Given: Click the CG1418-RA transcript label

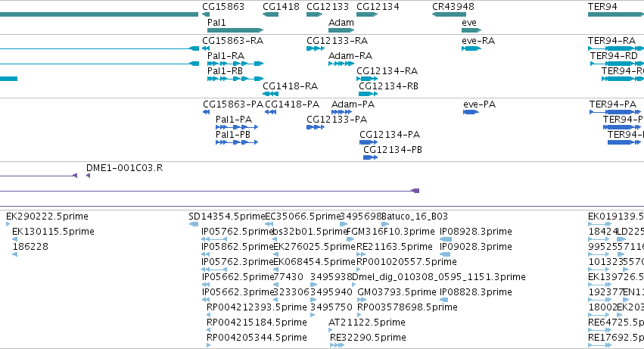Looking at the screenshot, I should pyautogui.click(x=290, y=86).
